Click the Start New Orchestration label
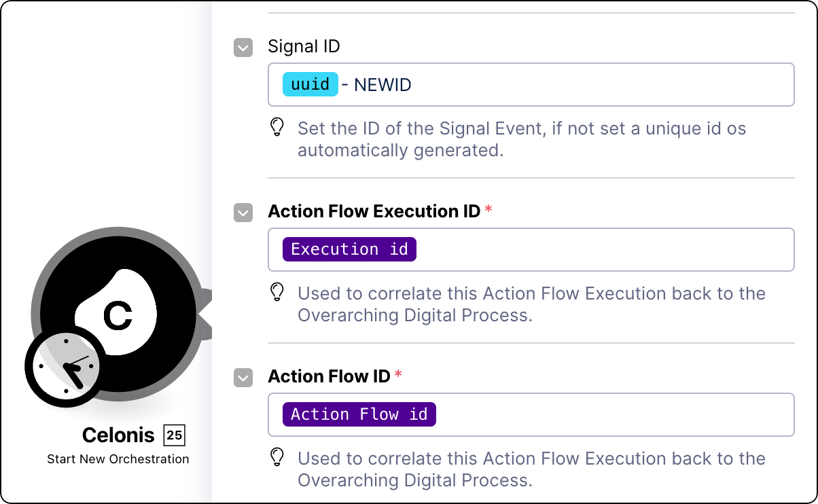The image size is (818, 504). (118, 459)
